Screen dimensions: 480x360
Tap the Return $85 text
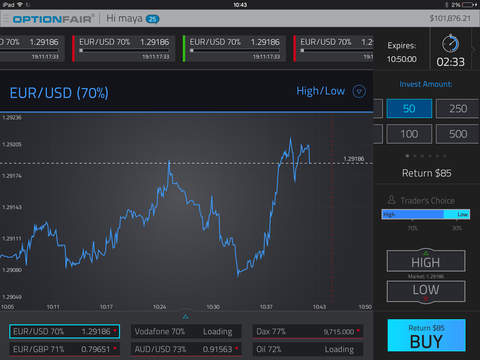coord(426,173)
